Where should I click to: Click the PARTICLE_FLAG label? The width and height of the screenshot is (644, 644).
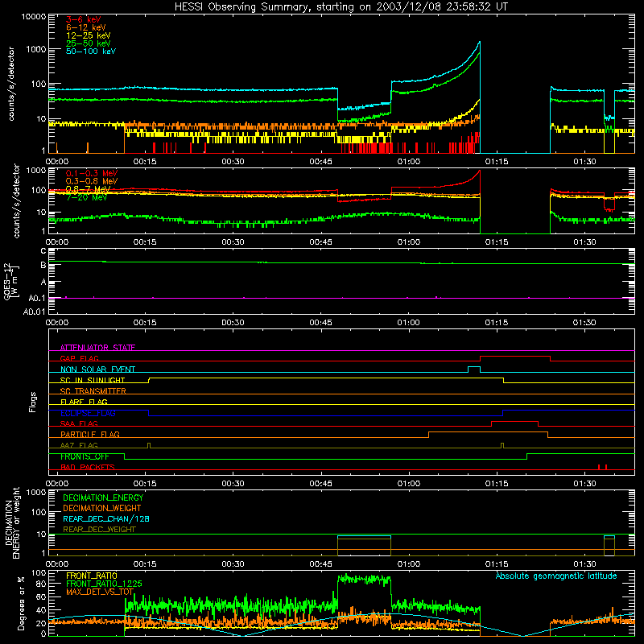(90, 434)
